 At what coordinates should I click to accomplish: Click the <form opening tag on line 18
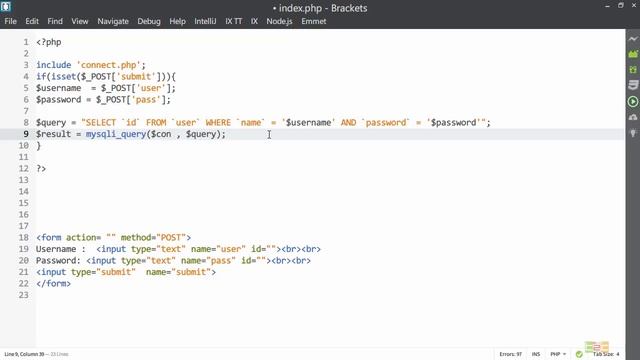[49, 238]
